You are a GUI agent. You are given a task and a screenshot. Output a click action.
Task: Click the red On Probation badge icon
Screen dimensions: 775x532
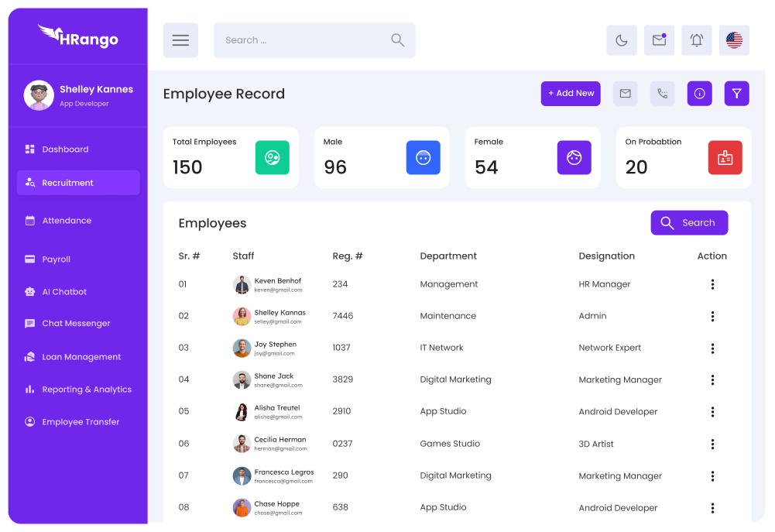[x=725, y=158]
